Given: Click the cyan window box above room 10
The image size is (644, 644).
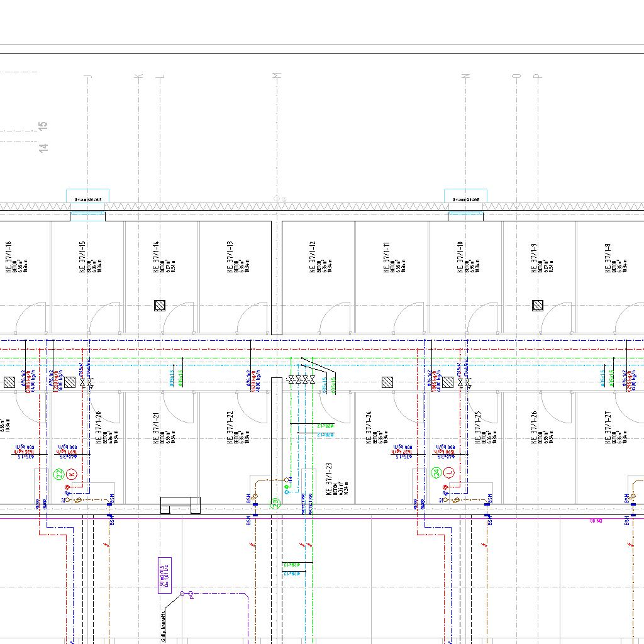Looking at the screenshot, I should [465, 196].
